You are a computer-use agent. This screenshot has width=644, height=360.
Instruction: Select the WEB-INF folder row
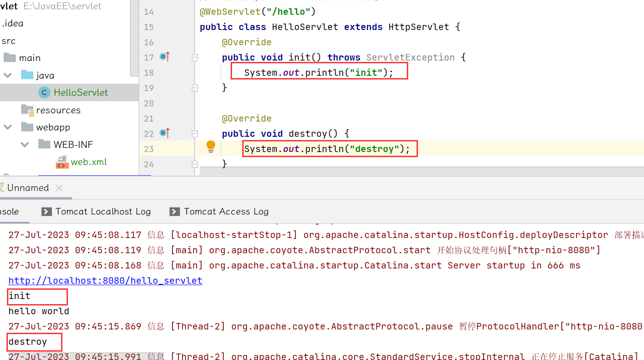click(x=69, y=145)
